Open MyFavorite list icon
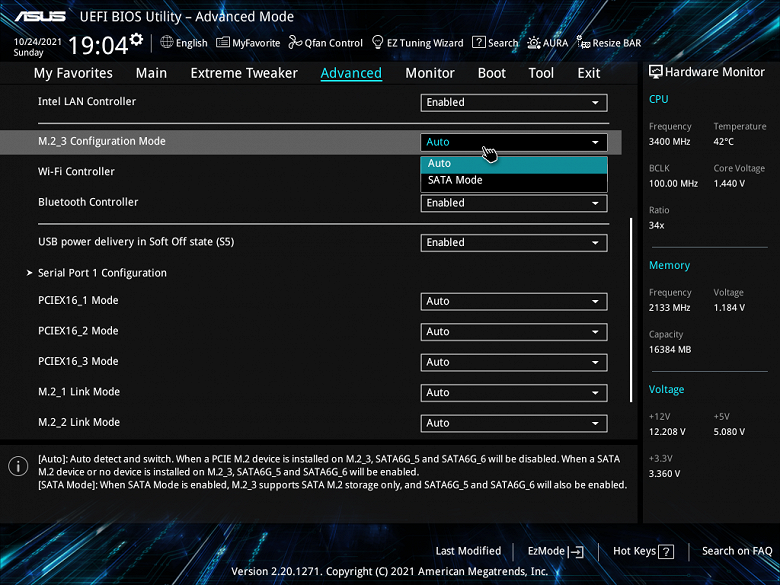 pos(222,42)
